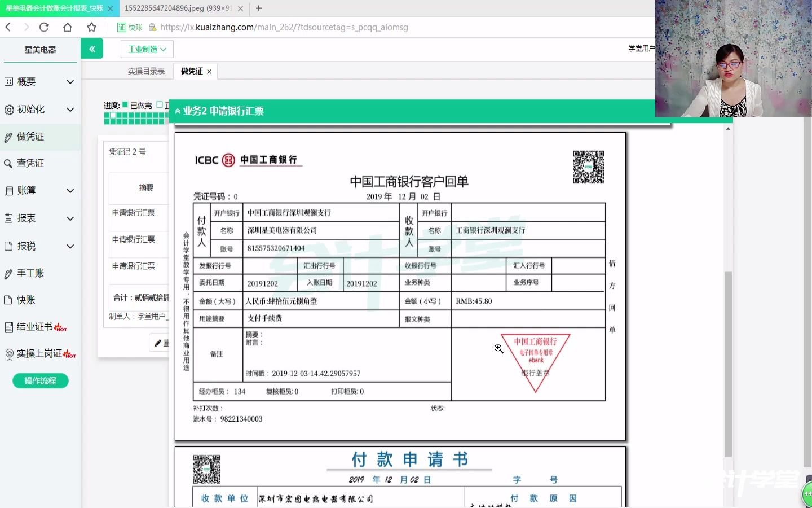Open 实操上岗证 in the sidebar
Viewport: 812px width, 508px height.
point(39,353)
